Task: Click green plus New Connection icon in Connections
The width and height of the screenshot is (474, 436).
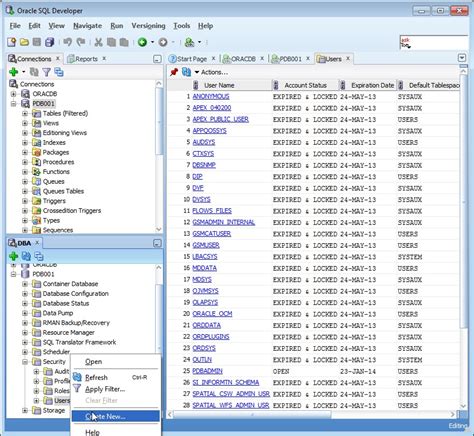Action: click(x=14, y=72)
